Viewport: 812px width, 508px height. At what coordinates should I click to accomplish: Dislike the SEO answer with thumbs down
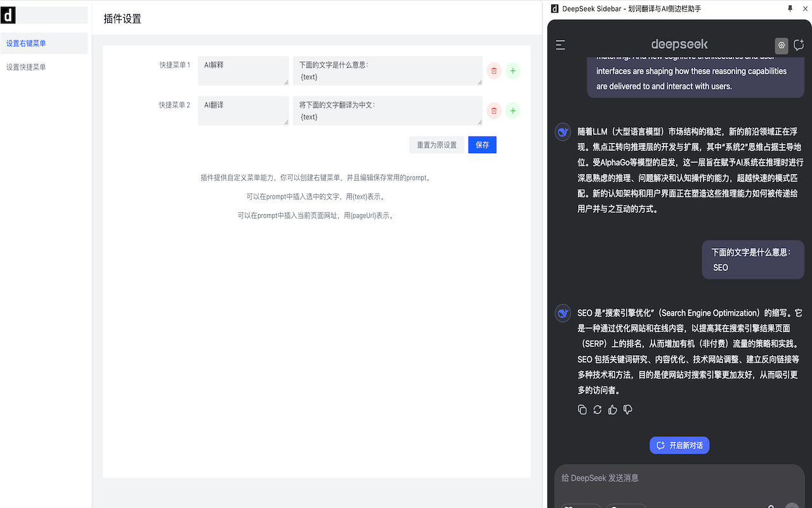click(628, 410)
